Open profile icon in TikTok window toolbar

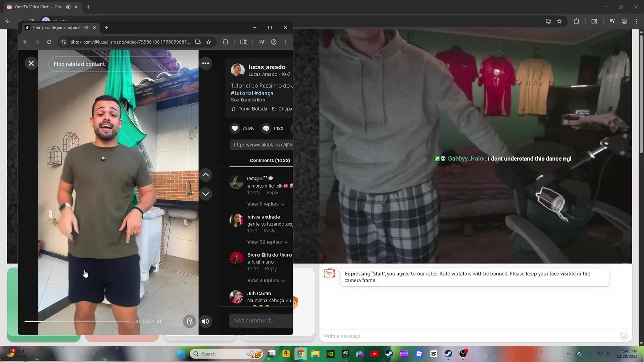(274, 42)
